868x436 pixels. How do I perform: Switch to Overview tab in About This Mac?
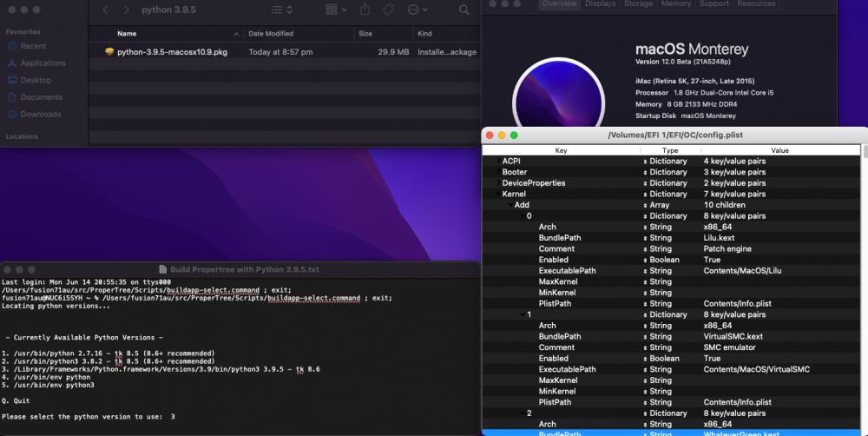click(x=559, y=3)
